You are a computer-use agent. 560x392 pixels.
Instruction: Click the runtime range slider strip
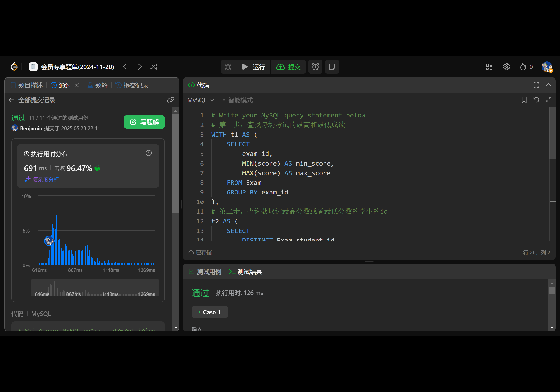point(95,288)
